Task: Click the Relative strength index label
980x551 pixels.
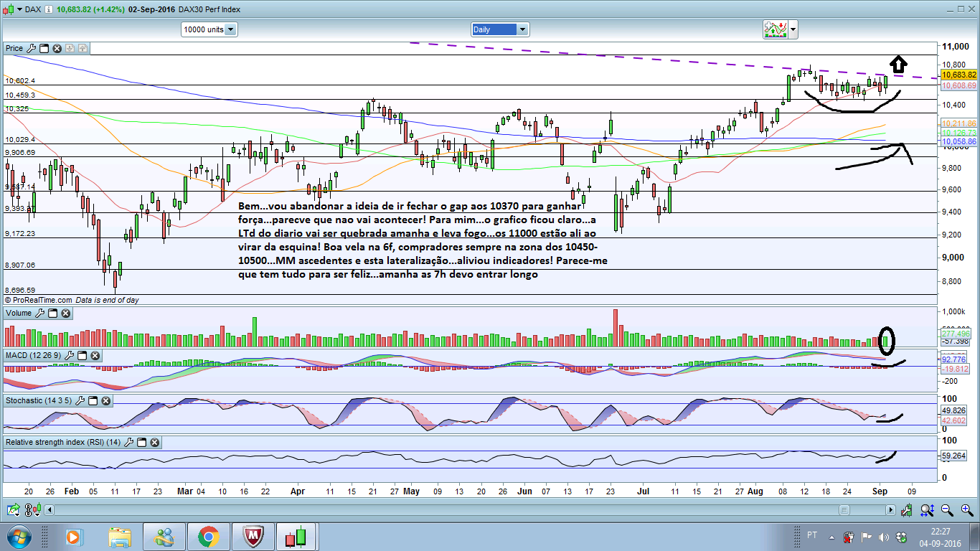Action: [x=63, y=443]
